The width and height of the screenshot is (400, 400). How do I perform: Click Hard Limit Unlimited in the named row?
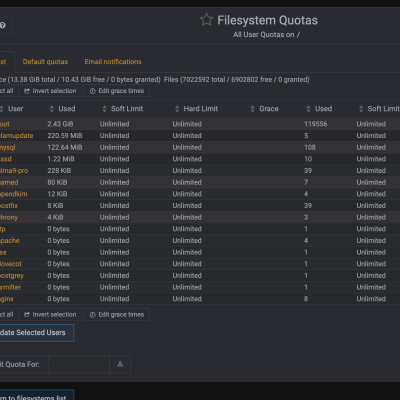pos(187,182)
